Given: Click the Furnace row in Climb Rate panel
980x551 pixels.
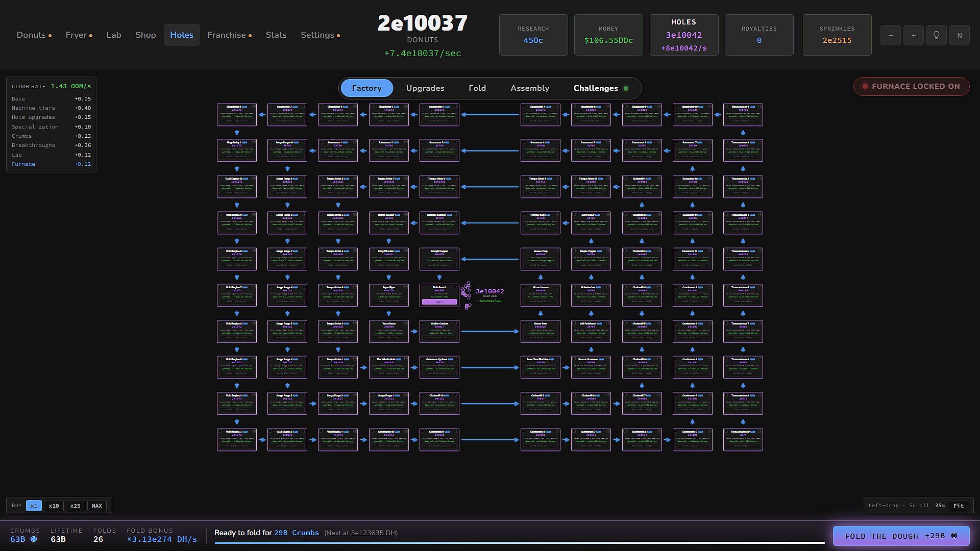Looking at the screenshot, I should 51,164.
